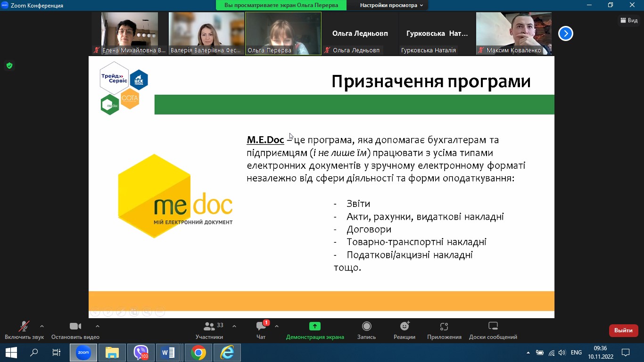Open Настройки просмотра dropdown
The height and width of the screenshot is (362, 644).
[391, 5]
